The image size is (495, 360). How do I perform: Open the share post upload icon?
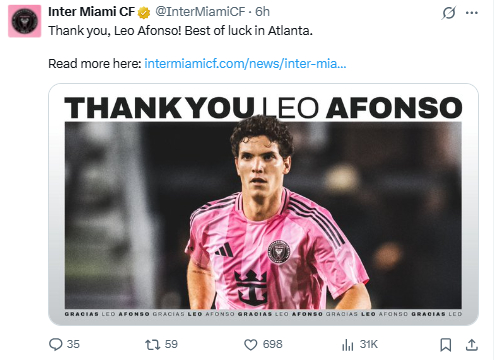click(x=472, y=345)
